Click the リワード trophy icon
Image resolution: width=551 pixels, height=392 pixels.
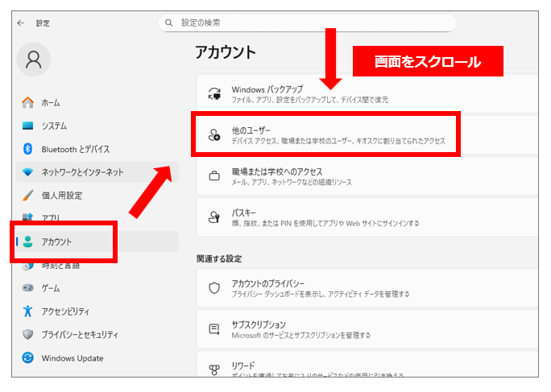214,370
